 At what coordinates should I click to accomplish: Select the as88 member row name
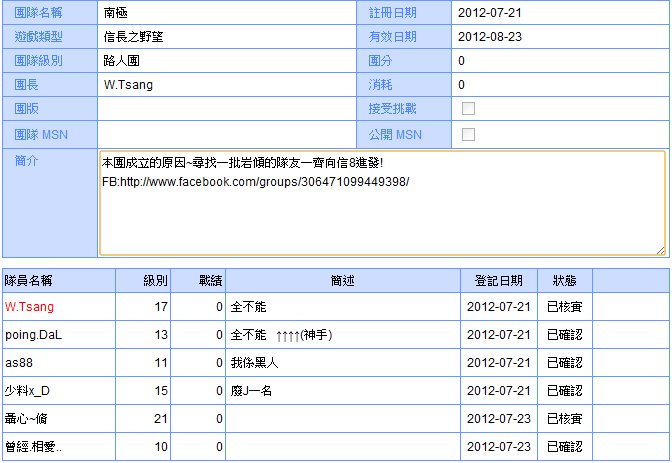click(19, 363)
